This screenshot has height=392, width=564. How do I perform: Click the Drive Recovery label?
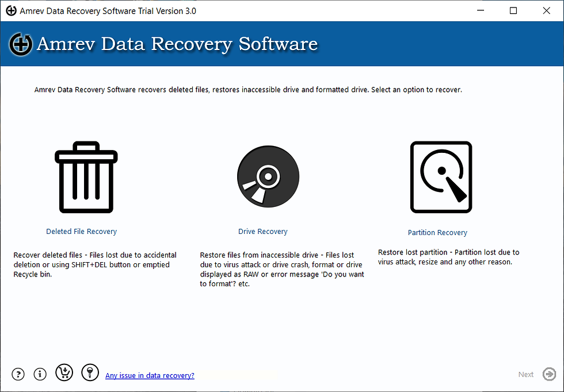coord(262,232)
